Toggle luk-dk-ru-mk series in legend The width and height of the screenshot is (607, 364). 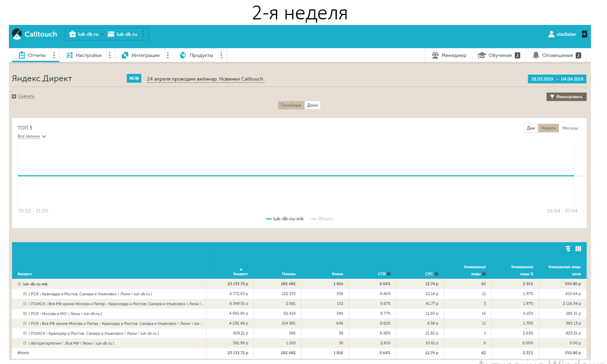pyautogui.click(x=284, y=218)
